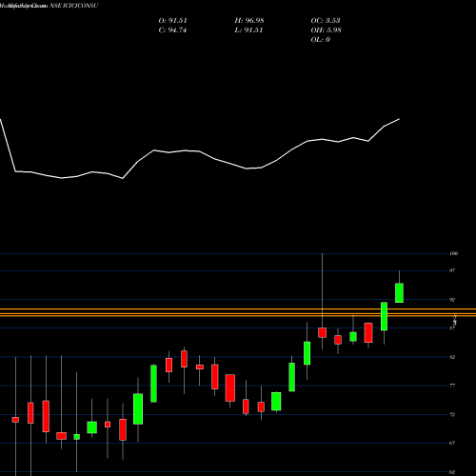This screenshot has width=476, height=476.
Task: Click the "OC: 3.53" reading
Action: 326,20
